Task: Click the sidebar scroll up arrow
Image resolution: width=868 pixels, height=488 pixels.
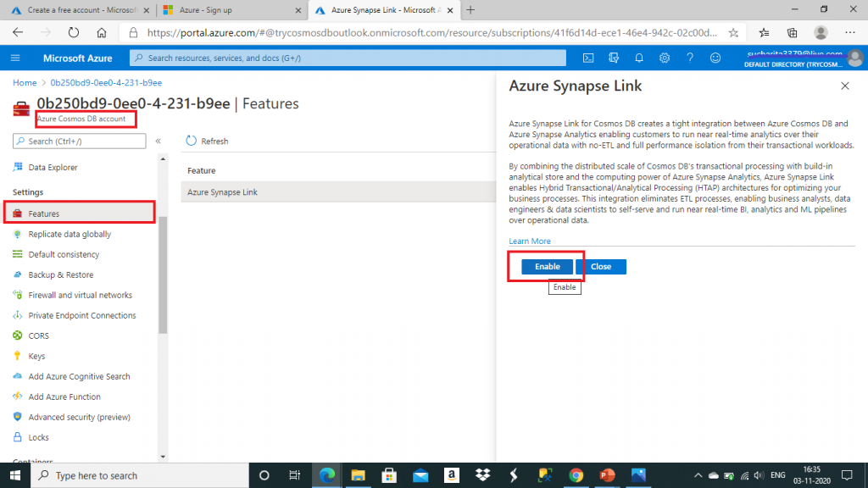Action: point(163,158)
